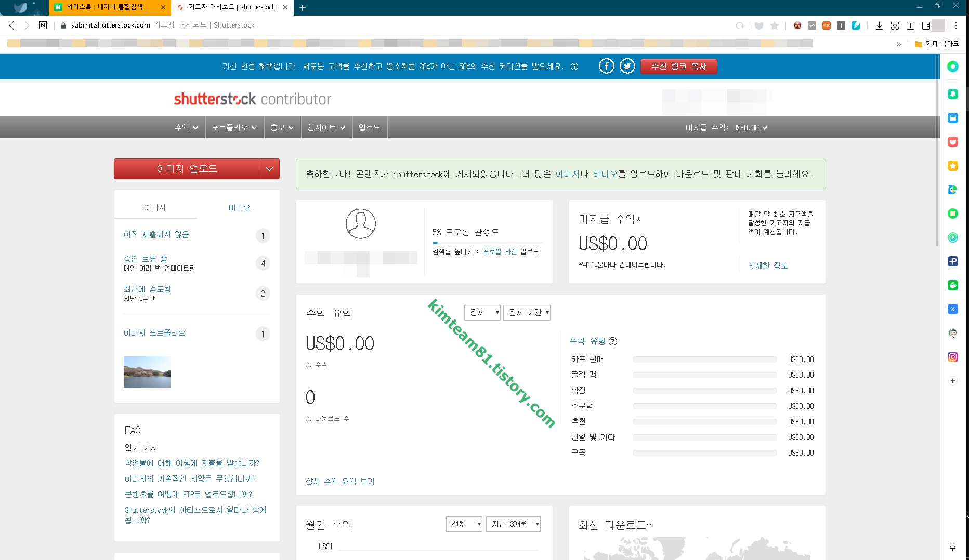
Task: Open the Instagram sidebar icon
Action: (953, 357)
